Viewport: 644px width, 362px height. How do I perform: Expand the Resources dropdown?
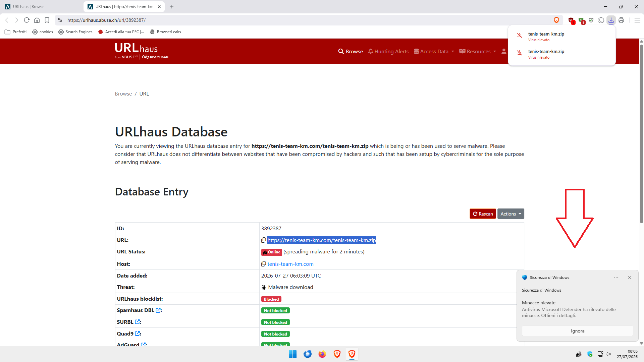click(477, 51)
